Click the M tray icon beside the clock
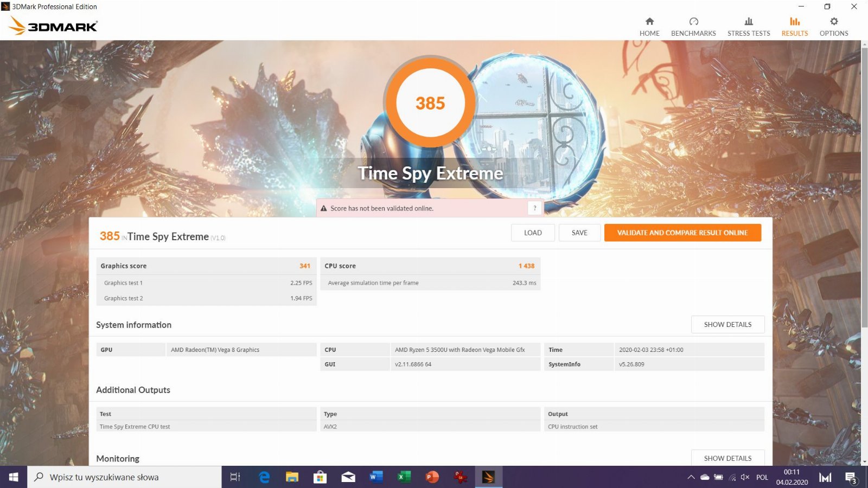The height and width of the screenshot is (488, 868). [x=825, y=477]
